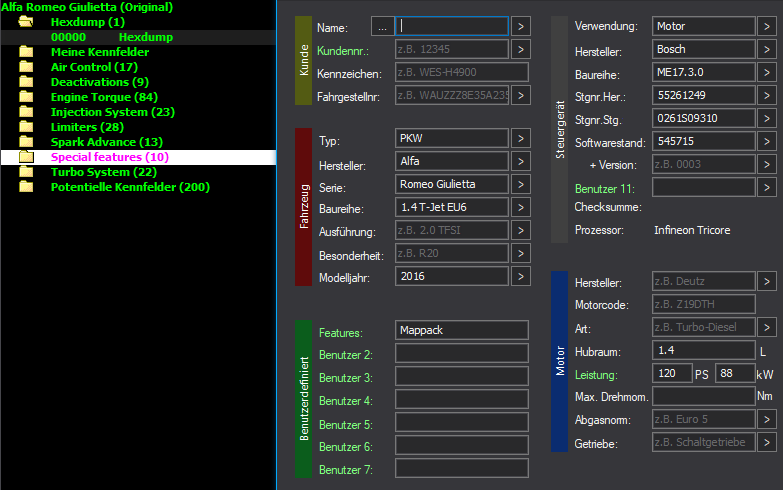Click the Motorcode input field
The height and width of the screenshot is (490, 783).
tap(704, 304)
